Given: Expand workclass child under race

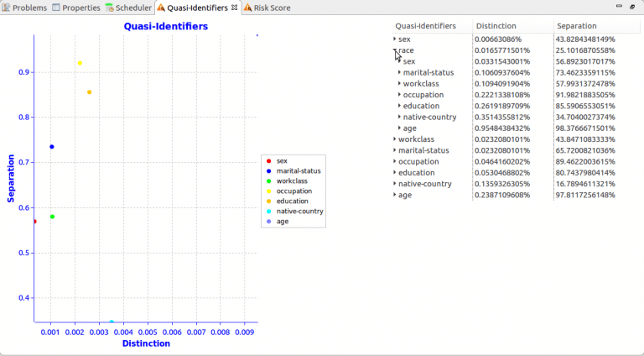Looking at the screenshot, I should pyautogui.click(x=400, y=83).
